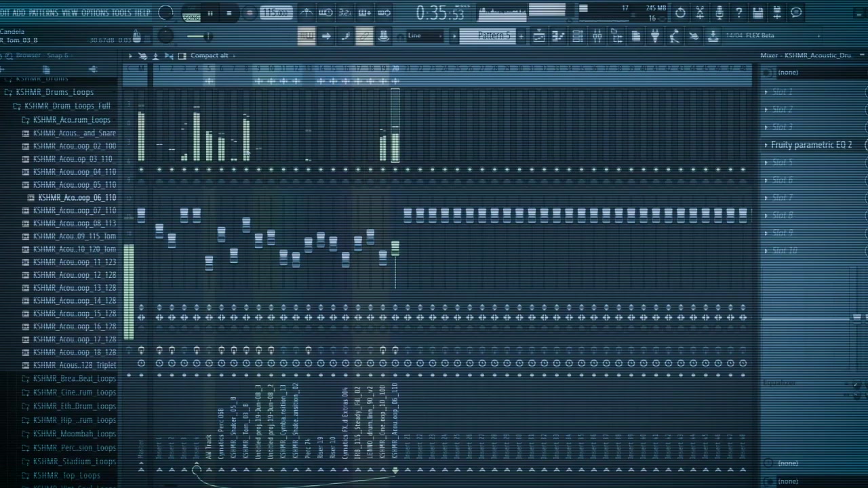Viewport: 868px width, 488px height.
Task: Click the save project floppy icon
Action: coord(758,13)
